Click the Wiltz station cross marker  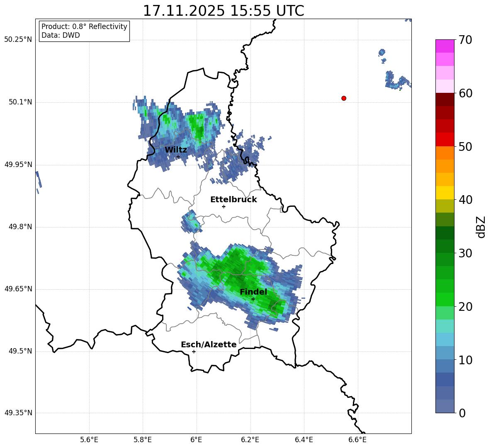178,157
